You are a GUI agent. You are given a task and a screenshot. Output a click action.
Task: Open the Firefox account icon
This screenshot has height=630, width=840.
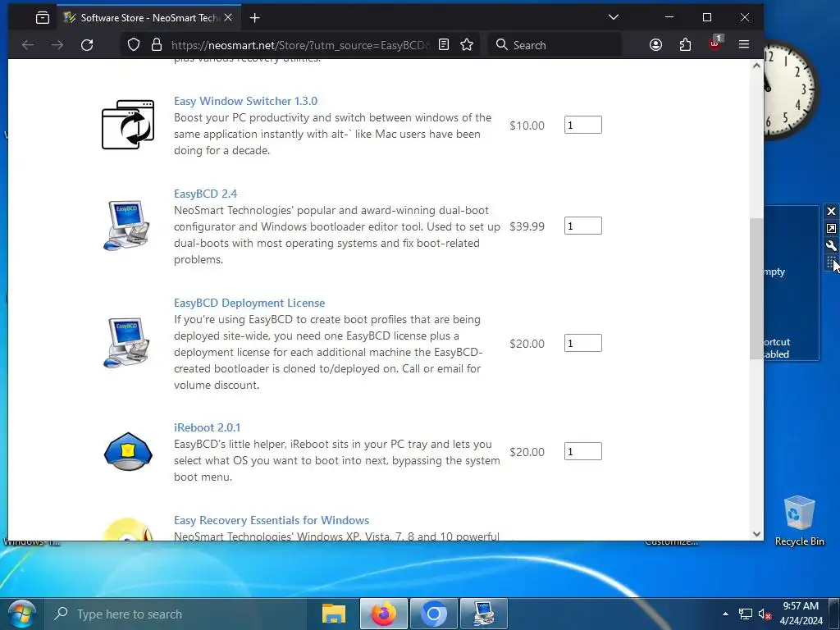point(655,44)
